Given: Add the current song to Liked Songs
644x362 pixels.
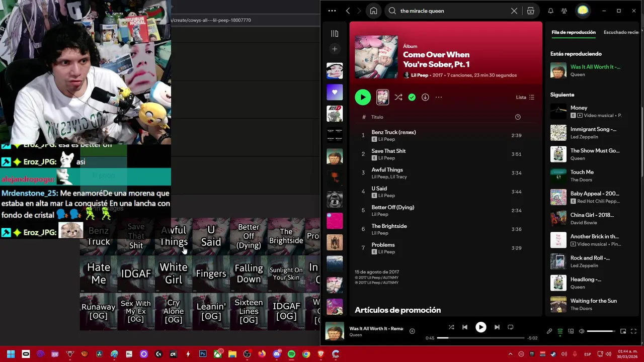Looking at the screenshot, I should 412,331.
